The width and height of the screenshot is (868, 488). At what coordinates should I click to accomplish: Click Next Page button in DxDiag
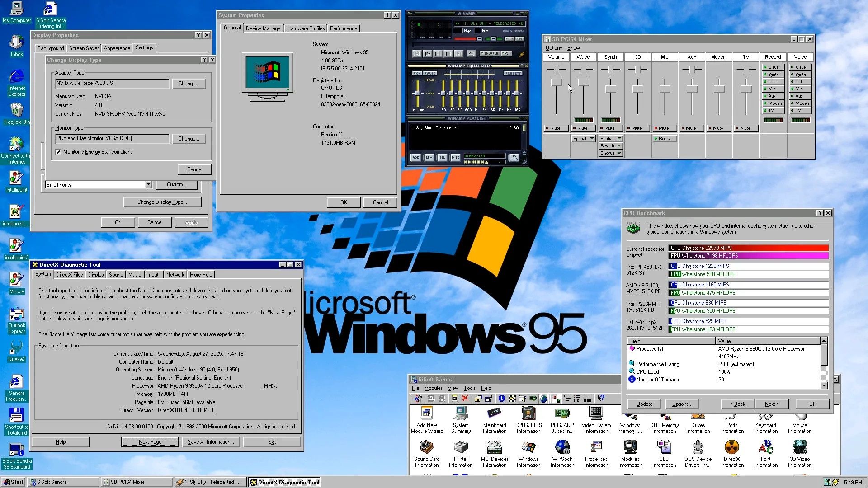point(150,442)
